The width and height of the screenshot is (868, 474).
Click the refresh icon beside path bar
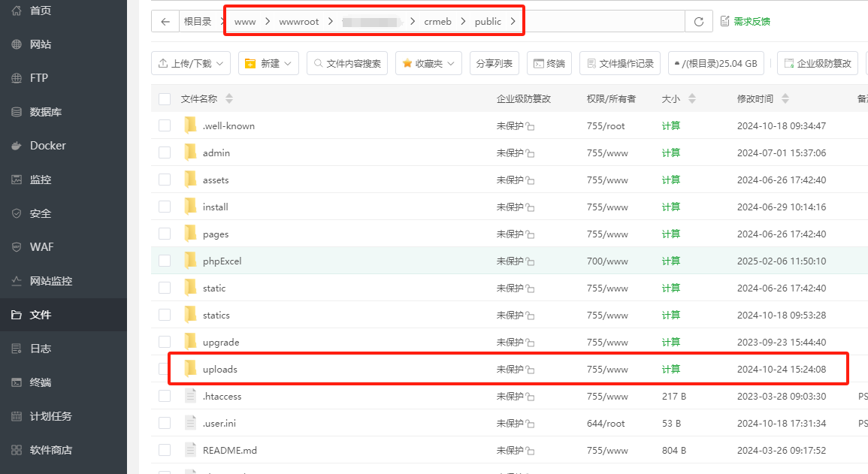698,22
